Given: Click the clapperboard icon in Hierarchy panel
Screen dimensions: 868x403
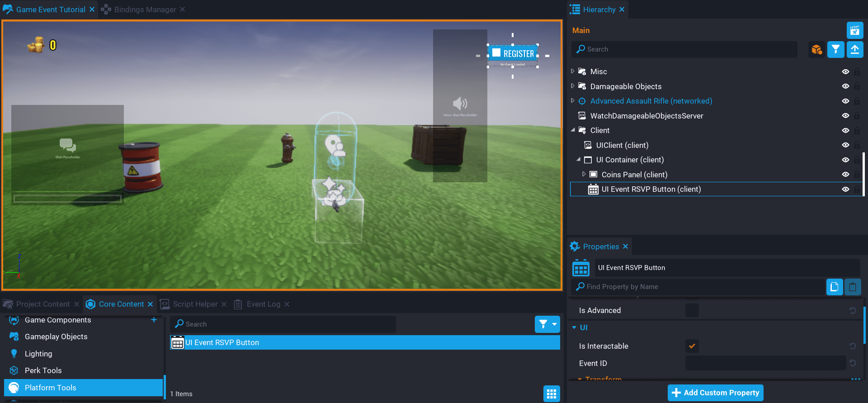Looking at the screenshot, I should [x=854, y=30].
